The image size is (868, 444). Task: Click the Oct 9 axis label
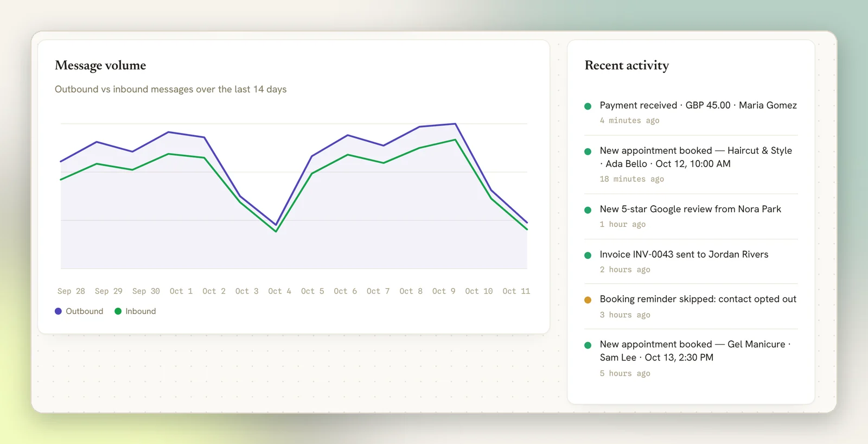(x=444, y=291)
